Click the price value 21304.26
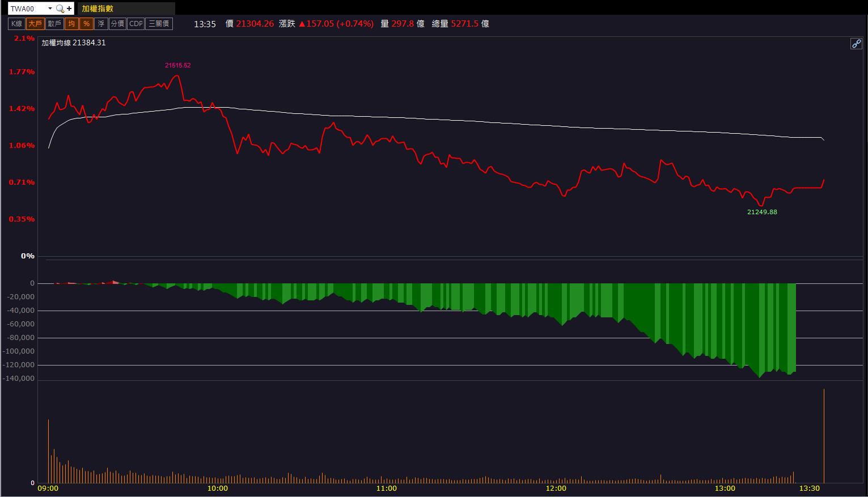This screenshot has width=868, height=497. [x=255, y=24]
